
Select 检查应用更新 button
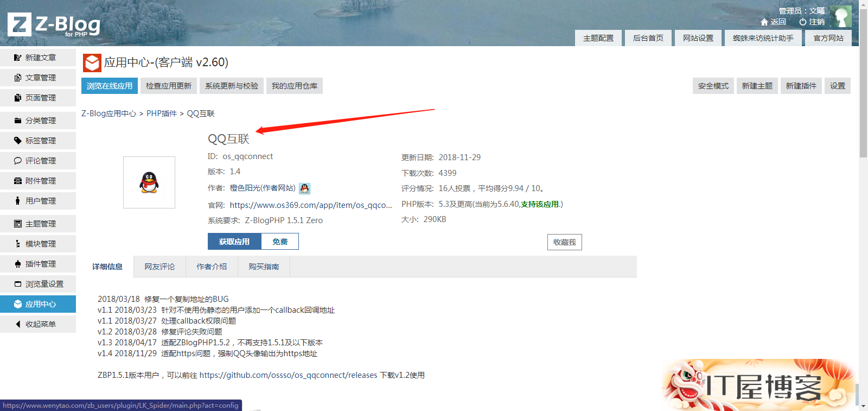(x=169, y=86)
